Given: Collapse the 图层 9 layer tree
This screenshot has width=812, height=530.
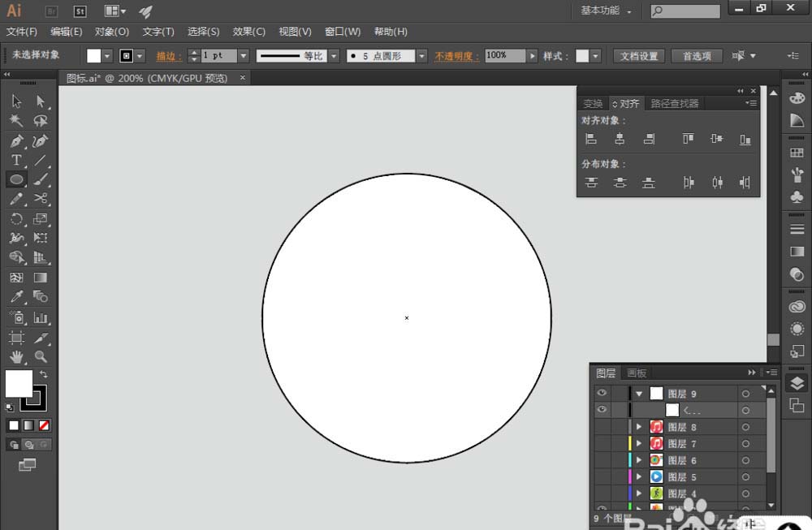Looking at the screenshot, I should tap(639, 394).
